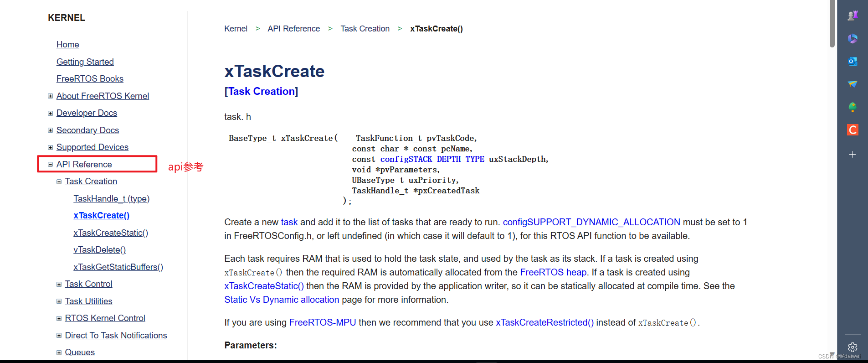The height and width of the screenshot is (363, 868).
Task: Open Static Vs Dynamic allocation link
Action: [282, 300]
